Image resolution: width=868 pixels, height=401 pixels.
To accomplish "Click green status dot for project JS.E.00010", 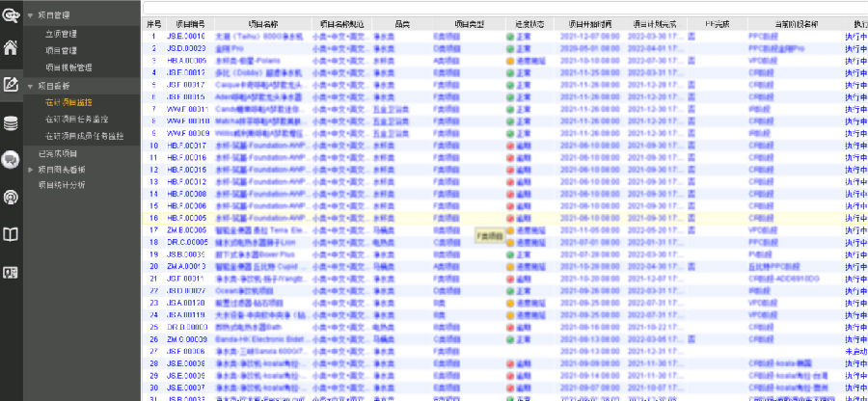I will [510, 36].
